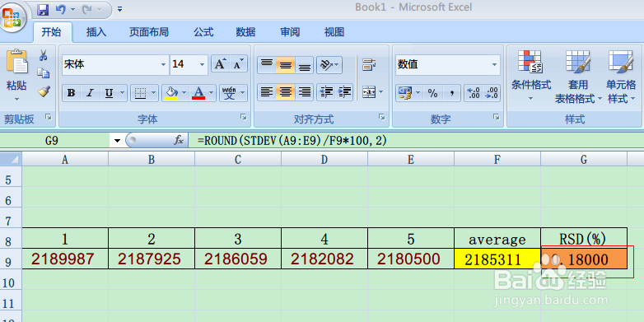Turn on wrap text
Image resolution: width=644 pixels, height=322 pixels.
point(370,65)
